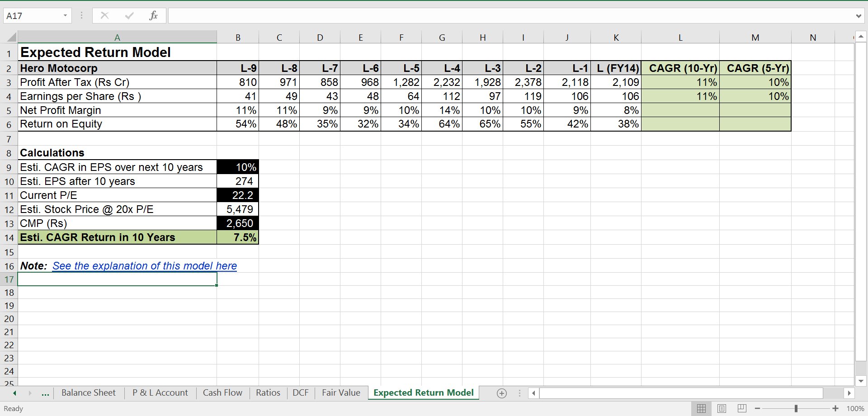This screenshot has height=416, width=868.
Task: Select the Expected Return Model tab
Action: [x=424, y=392]
